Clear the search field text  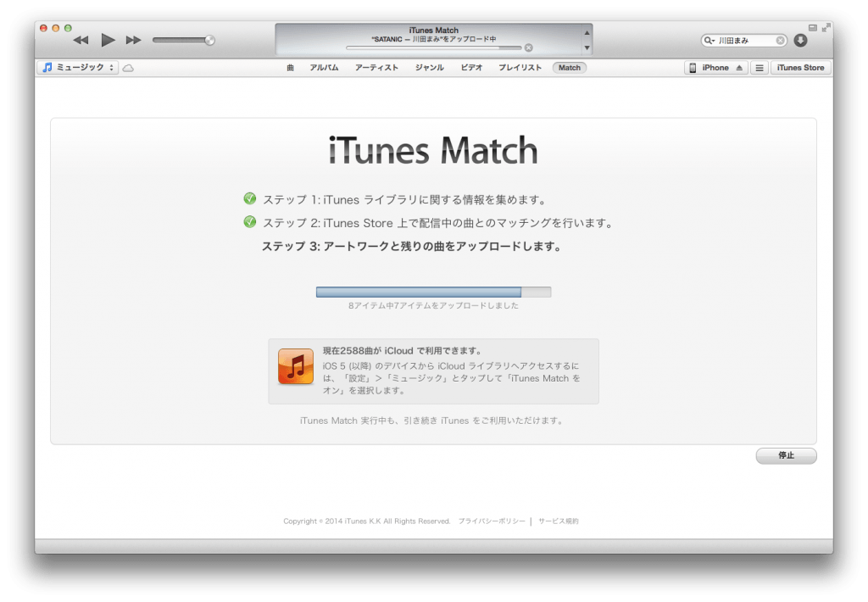tap(780, 41)
